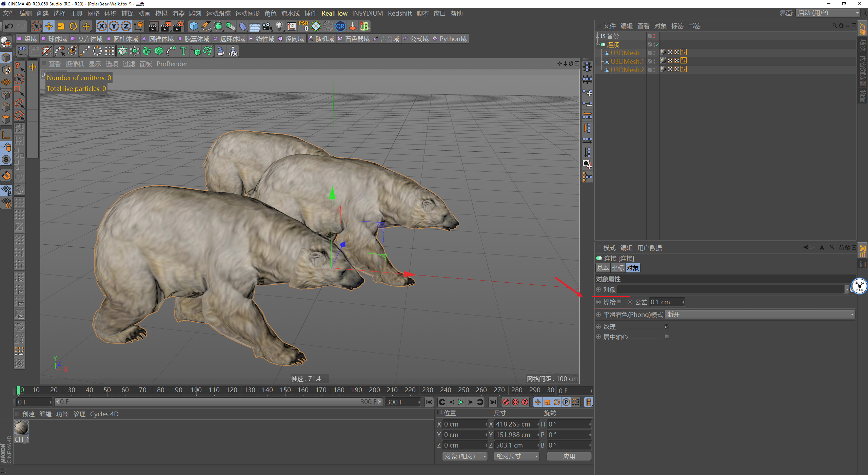Screen dimensions: 868x475
Task: Select the Rotate tool icon
Action: tap(73, 26)
